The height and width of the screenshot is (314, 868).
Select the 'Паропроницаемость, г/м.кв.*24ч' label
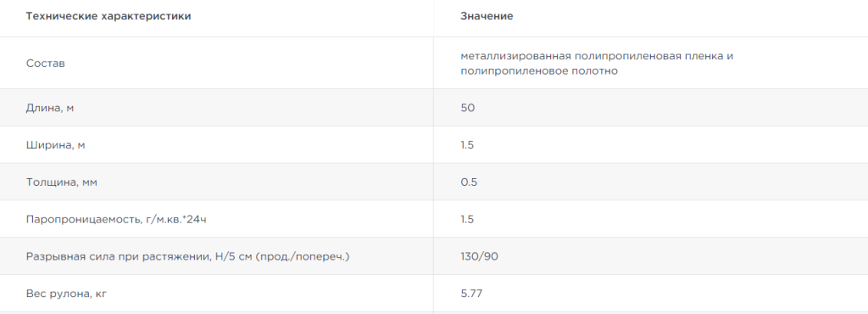(x=116, y=219)
